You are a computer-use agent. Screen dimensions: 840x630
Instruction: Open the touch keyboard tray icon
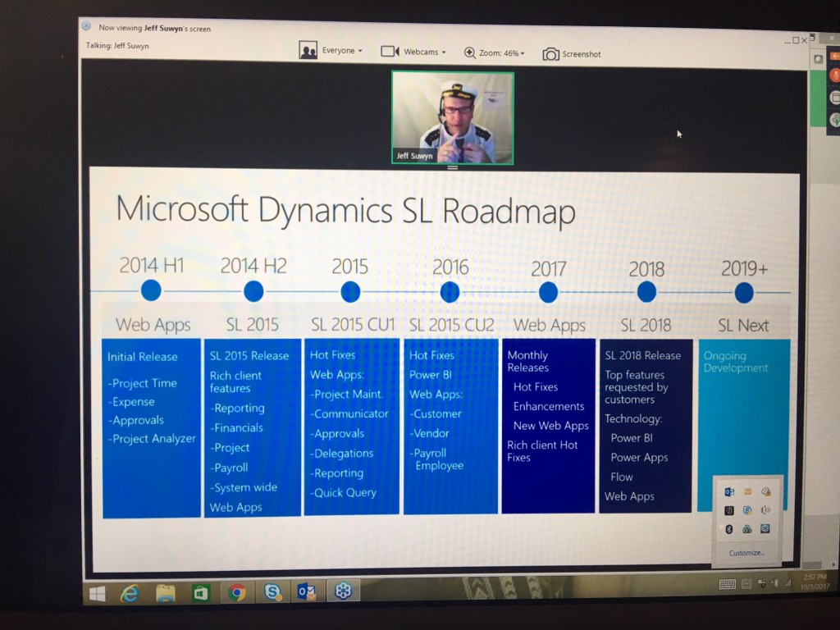pos(727,584)
